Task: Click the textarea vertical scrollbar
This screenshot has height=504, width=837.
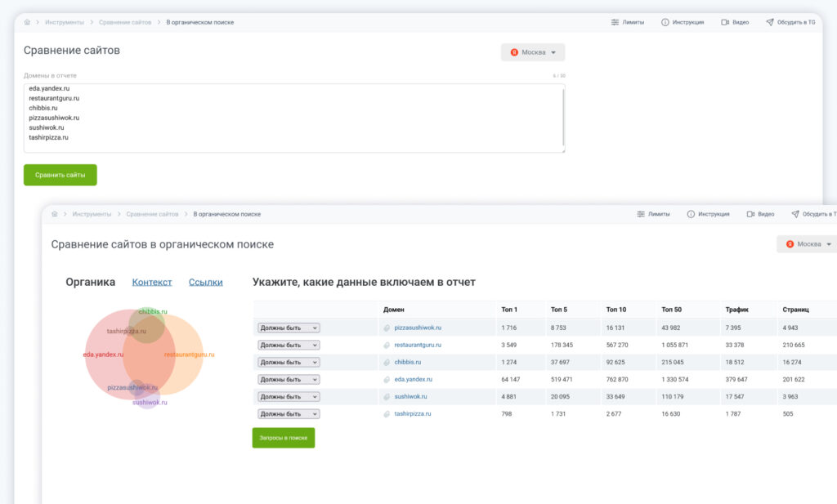Action: (562, 118)
